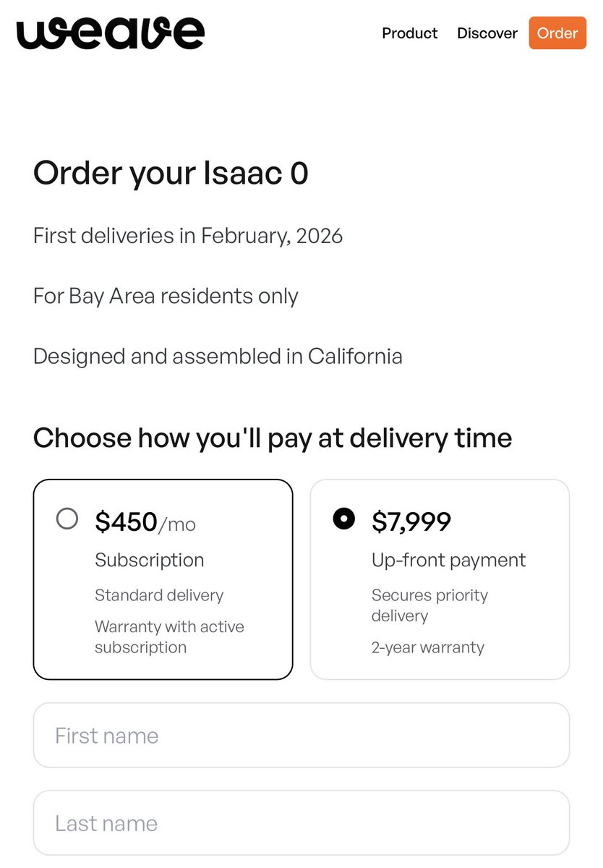Click the Warranty with active subscription text
Screen dimensions: 603x868
(x=169, y=637)
